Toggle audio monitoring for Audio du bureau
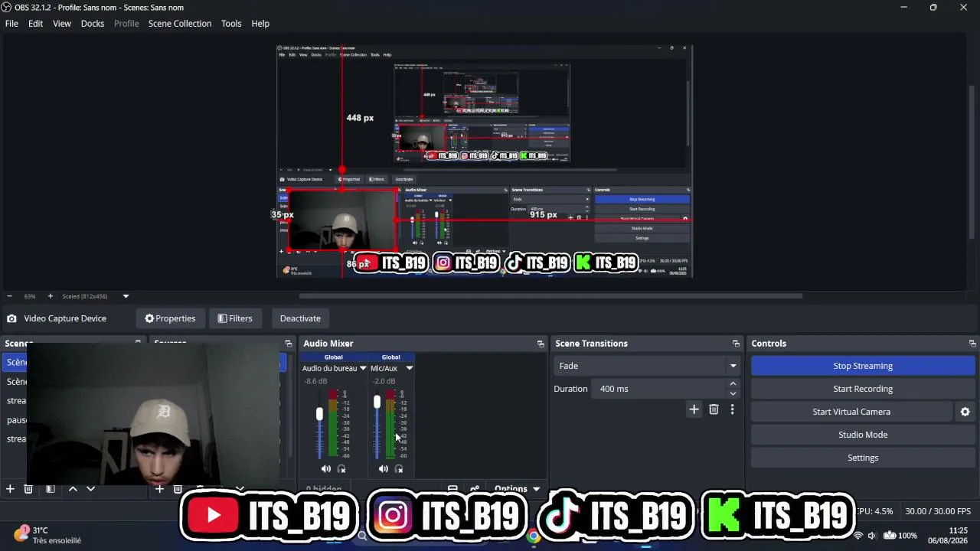 coord(341,468)
